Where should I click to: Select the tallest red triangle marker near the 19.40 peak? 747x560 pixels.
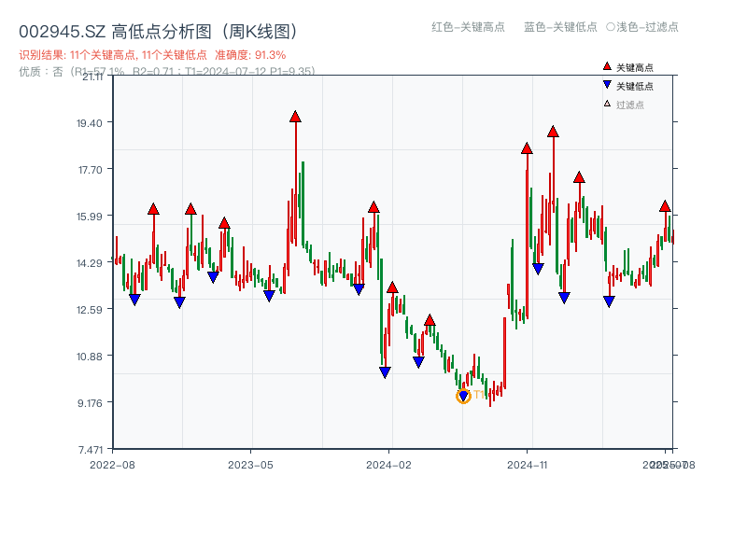point(294,118)
